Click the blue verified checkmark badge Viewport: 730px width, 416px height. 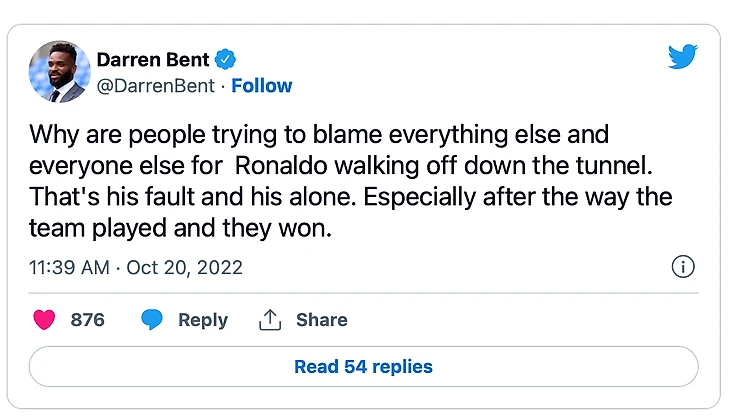pyautogui.click(x=227, y=59)
